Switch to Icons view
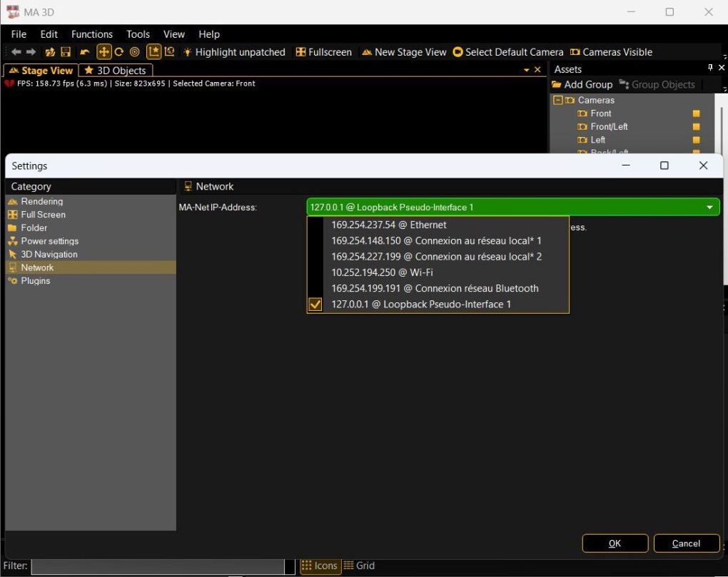The height and width of the screenshot is (577, 728). tap(320, 566)
